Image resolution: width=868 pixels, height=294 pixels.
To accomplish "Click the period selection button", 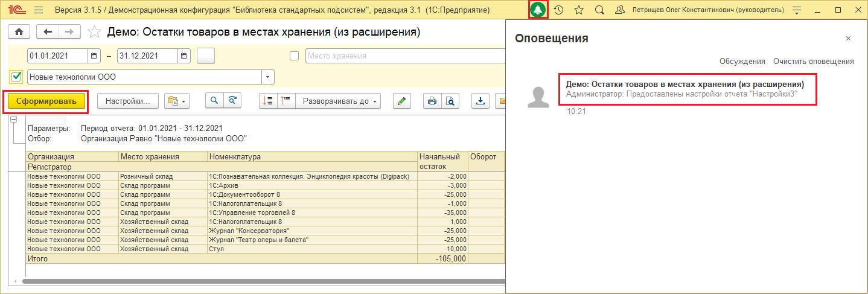I will [206, 56].
